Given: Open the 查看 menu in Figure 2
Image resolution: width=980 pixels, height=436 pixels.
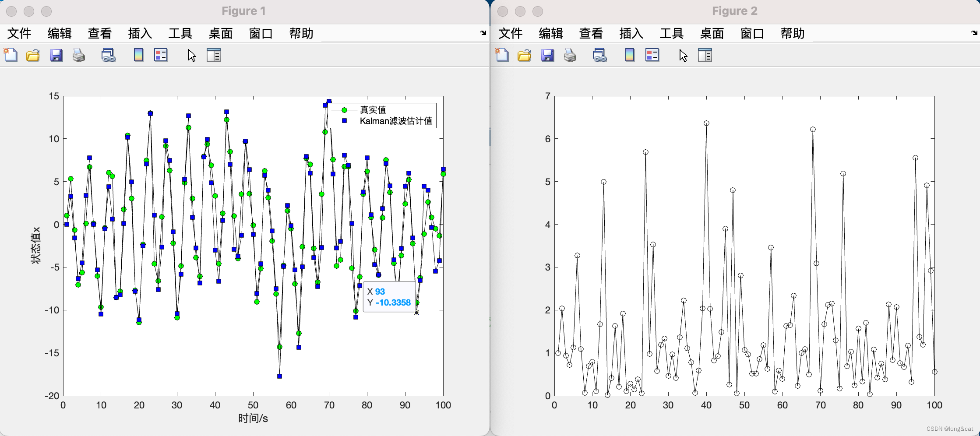Looking at the screenshot, I should (x=590, y=33).
